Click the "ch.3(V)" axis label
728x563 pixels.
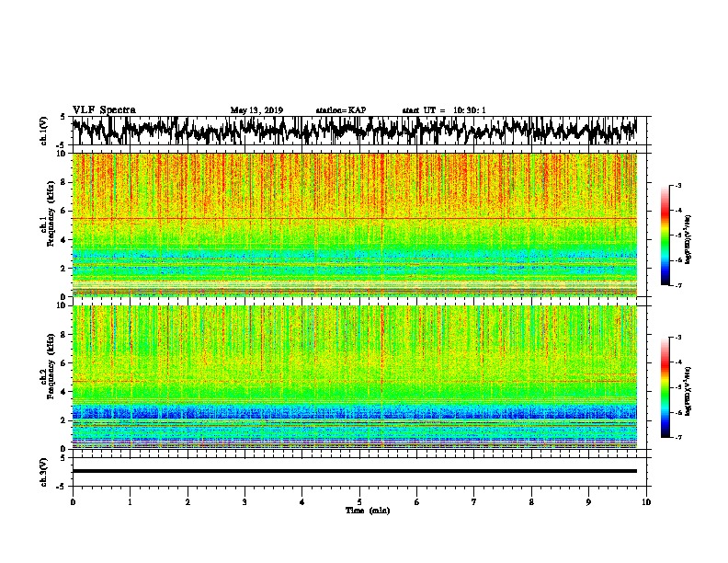pyautogui.click(x=44, y=472)
